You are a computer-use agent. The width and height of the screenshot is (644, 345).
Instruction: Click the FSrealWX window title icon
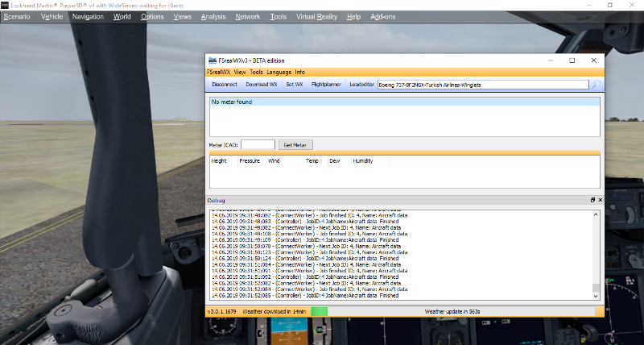point(213,60)
